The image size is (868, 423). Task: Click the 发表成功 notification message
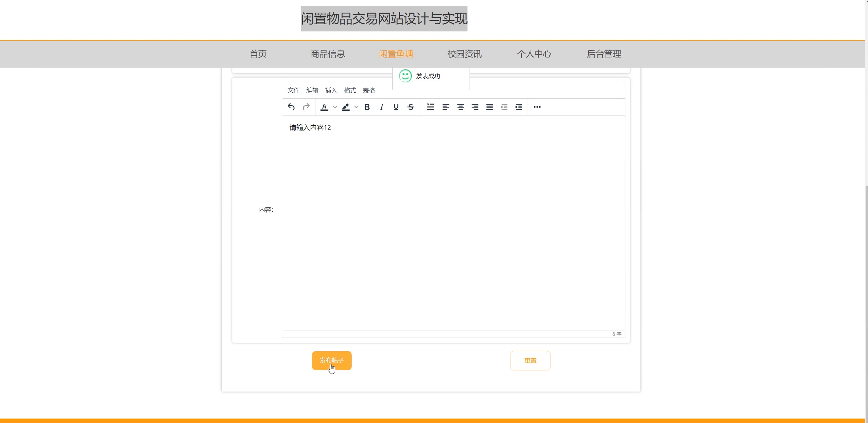pos(428,76)
